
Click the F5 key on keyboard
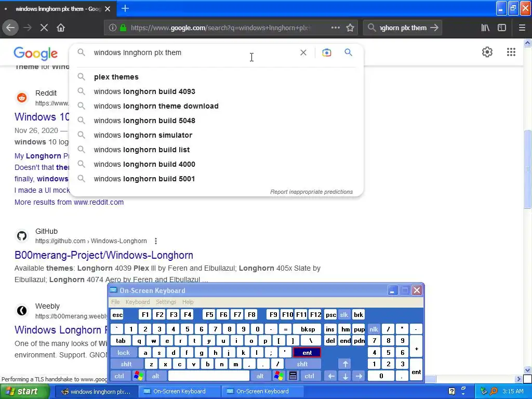click(209, 315)
